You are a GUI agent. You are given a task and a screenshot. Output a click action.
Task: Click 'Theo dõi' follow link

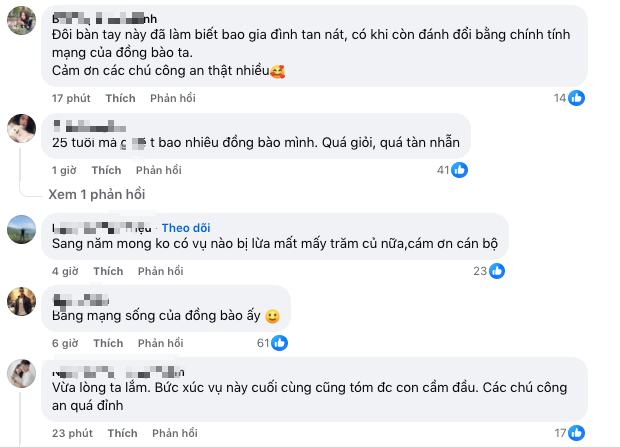tap(183, 226)
